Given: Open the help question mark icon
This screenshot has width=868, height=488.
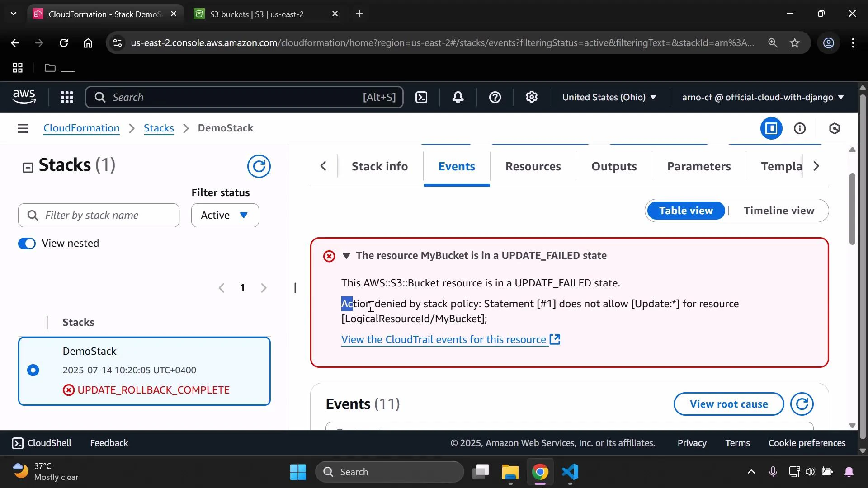Looking at the screenshot, I should pos(495,97).
